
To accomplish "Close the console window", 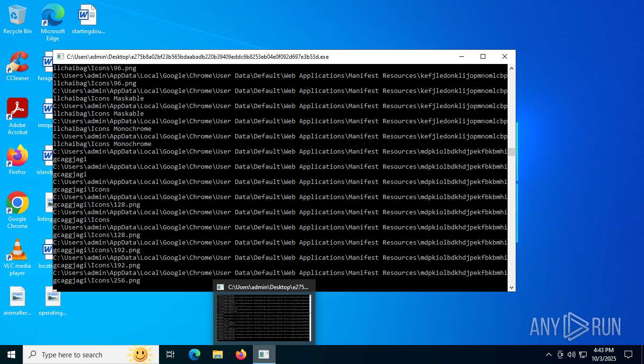I will [x=505, y=57].
